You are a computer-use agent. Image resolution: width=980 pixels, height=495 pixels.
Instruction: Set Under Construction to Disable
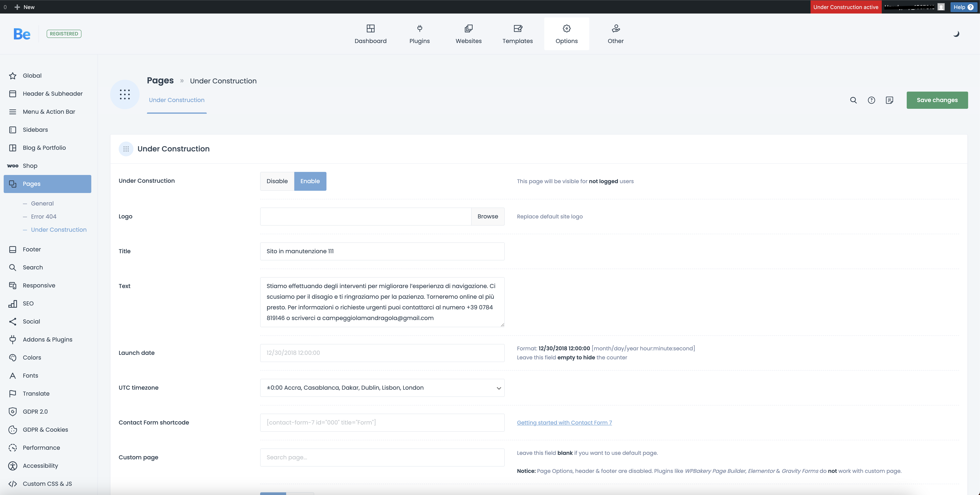click(277, 181)
